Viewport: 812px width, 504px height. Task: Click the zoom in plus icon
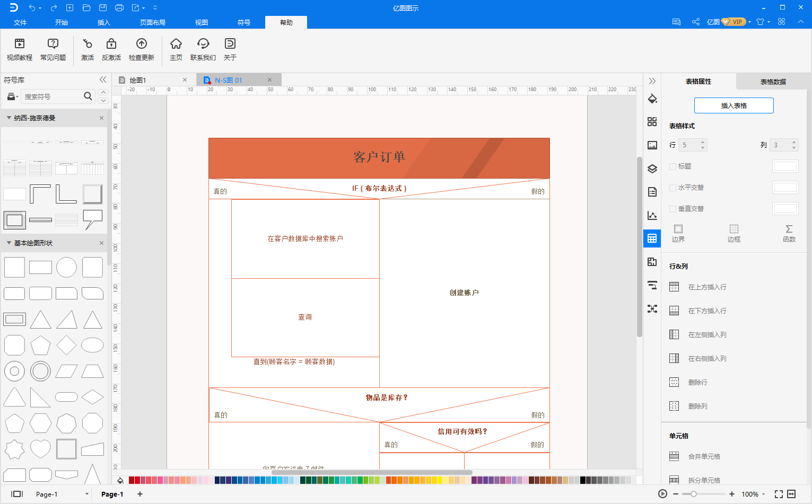click(x=732, y=494)
